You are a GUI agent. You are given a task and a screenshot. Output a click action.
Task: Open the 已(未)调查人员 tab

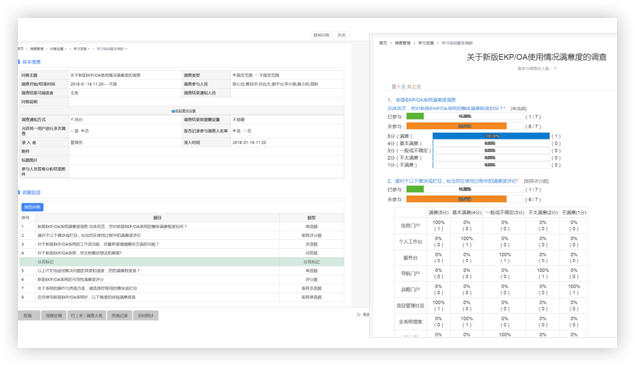[x=87, y=315]
